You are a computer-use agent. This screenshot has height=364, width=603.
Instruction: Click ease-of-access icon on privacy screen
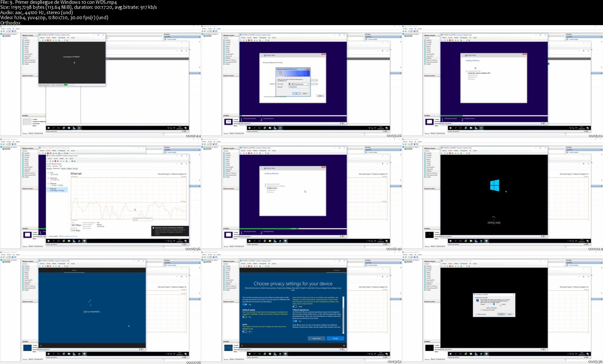point(242,345)
